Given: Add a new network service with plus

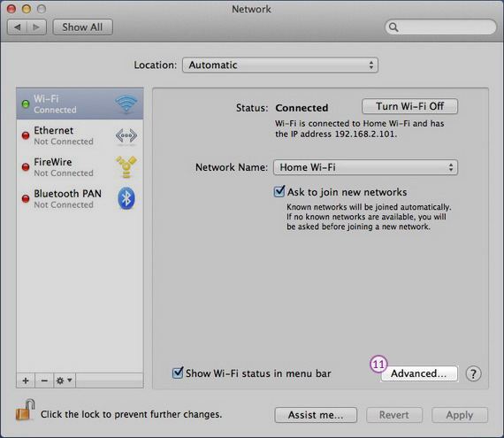Looking at the screenshot, I should tap(26, 380).
